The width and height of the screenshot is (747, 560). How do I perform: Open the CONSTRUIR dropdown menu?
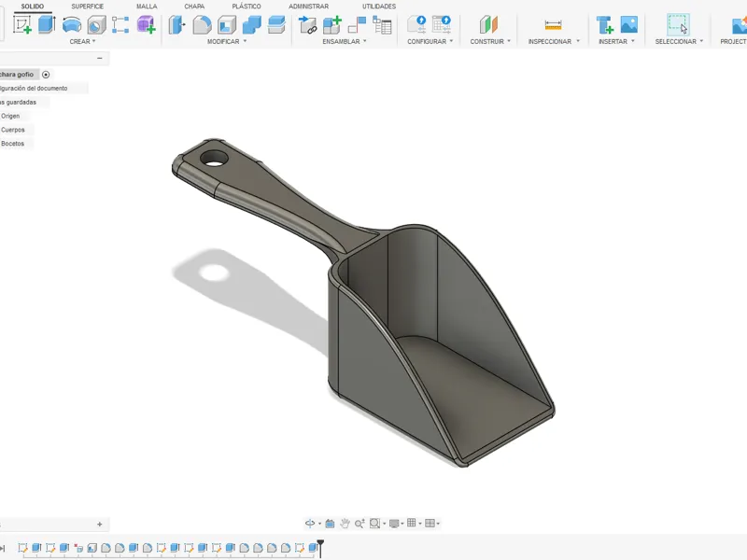tap(490, 41)
